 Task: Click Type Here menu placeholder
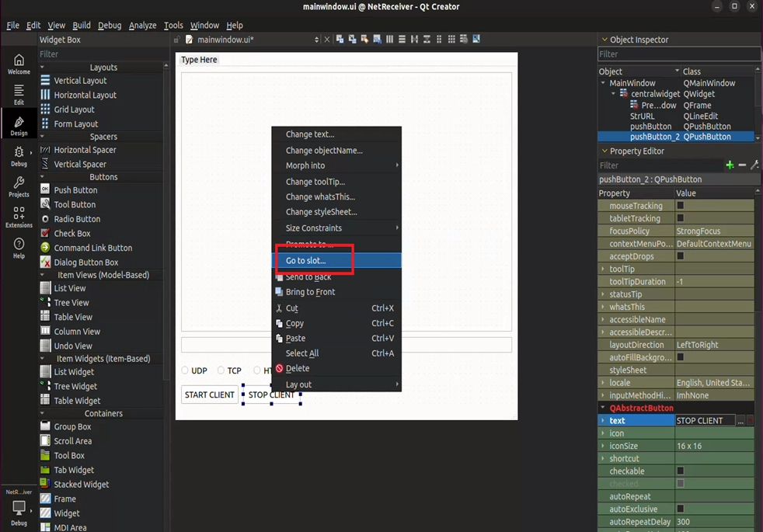click(199, 60)
